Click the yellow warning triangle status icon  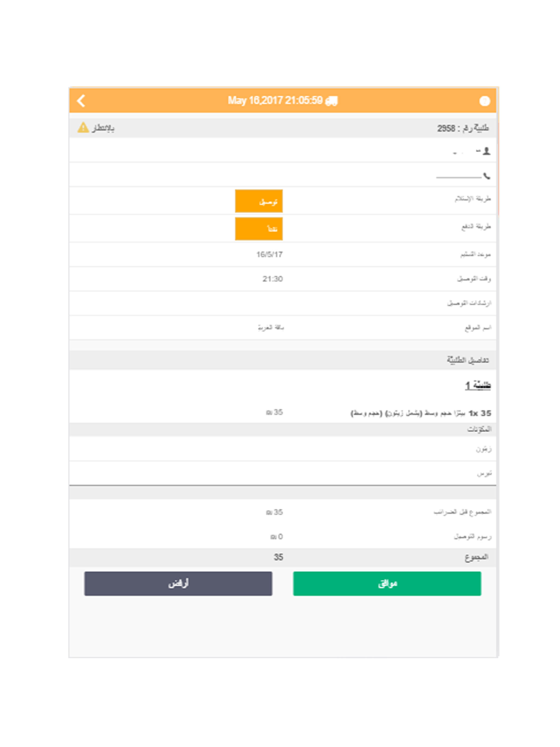tap(83, 128)
